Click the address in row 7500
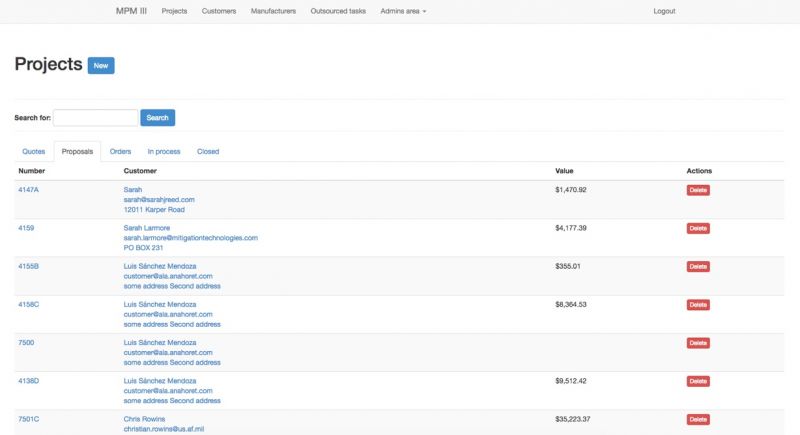Viewport: 800px width, 435px height. pyautogui.click(x=172, y=363)
